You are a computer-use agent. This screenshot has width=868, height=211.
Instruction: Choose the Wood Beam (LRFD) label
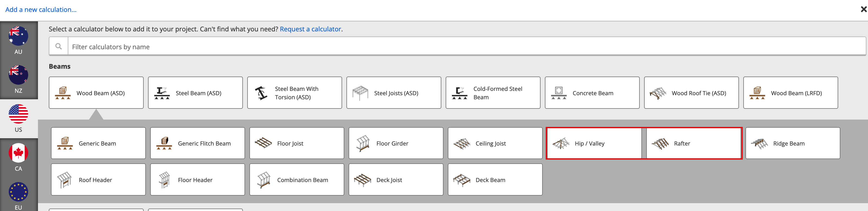[796, 93]
